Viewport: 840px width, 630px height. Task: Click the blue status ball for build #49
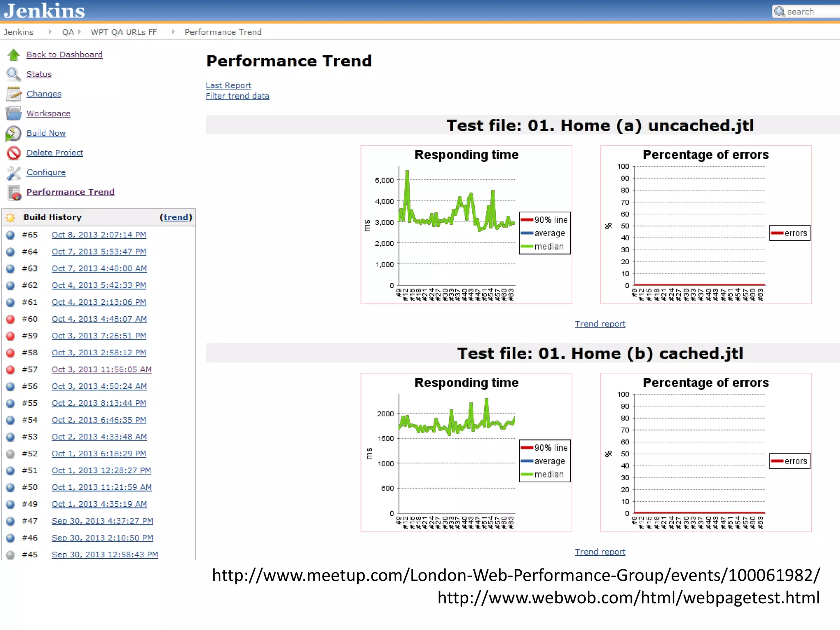(11, 504)
